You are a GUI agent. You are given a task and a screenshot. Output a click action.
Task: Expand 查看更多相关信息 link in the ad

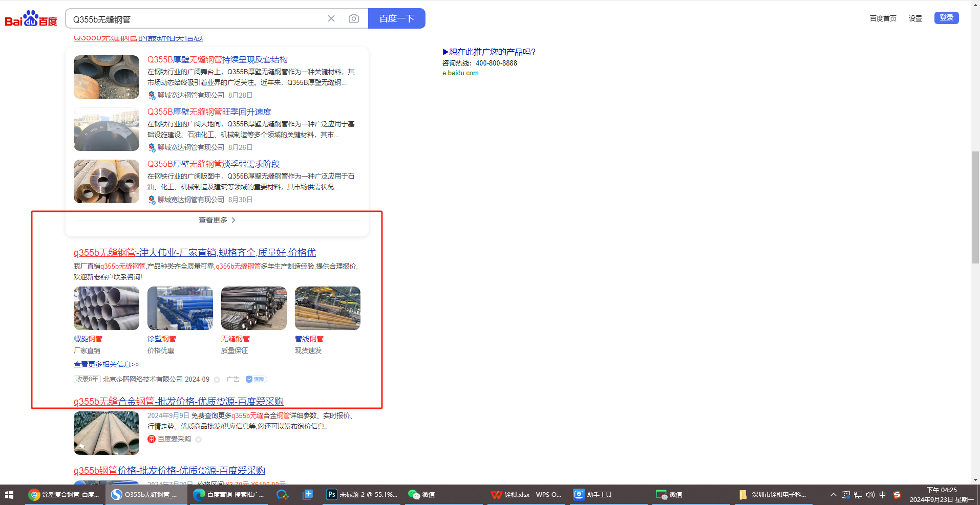(106, 364)
